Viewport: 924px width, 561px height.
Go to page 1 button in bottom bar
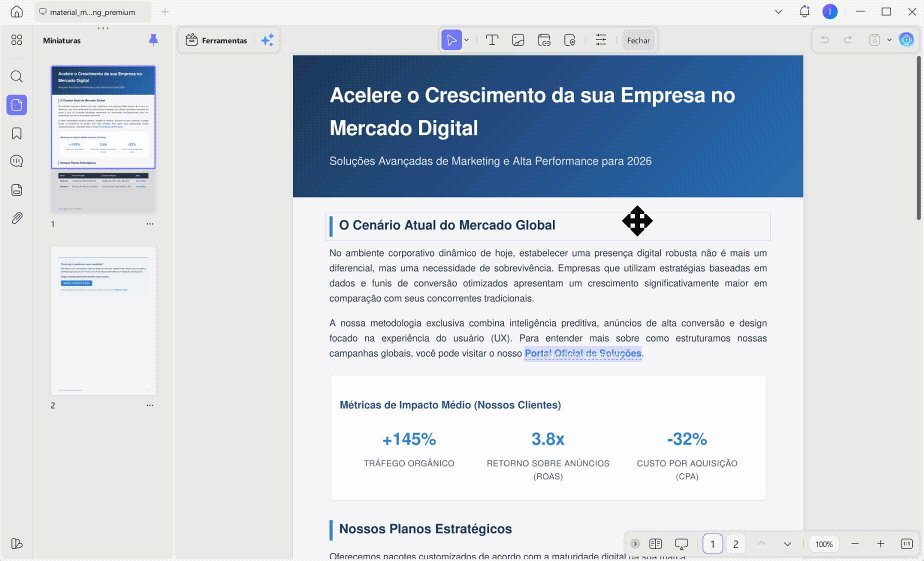point(712,544)
